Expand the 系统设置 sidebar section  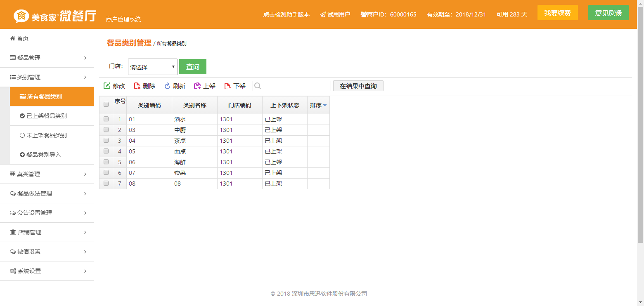(x=47, y=271)
